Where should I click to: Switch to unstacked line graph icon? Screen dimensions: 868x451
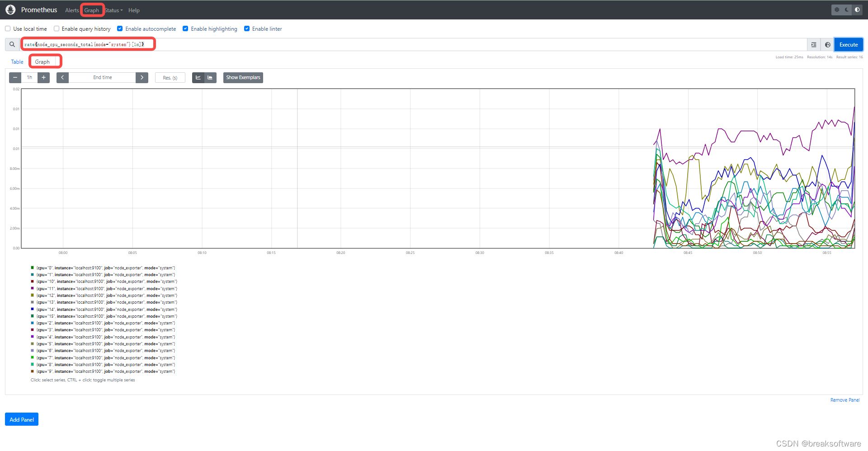(198, 77)
